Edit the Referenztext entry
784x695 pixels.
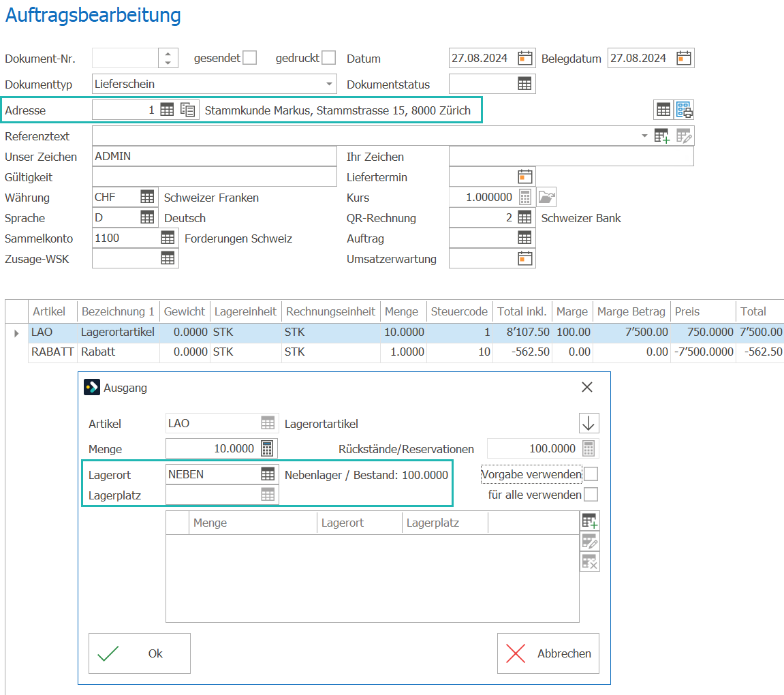[x=683, y=136]
